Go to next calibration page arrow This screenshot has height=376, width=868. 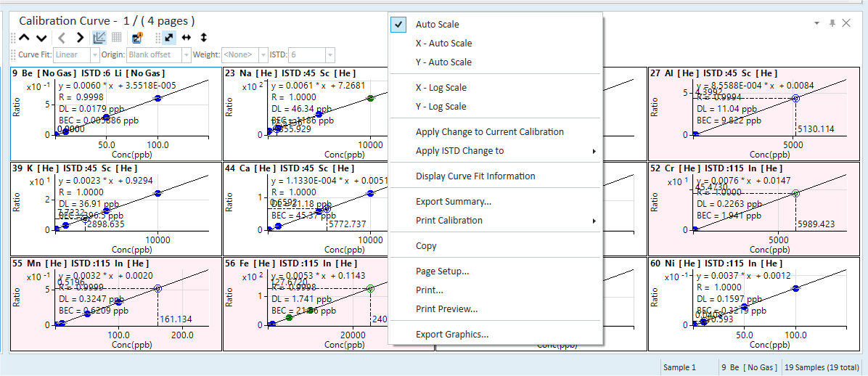(x=81, y=38)
